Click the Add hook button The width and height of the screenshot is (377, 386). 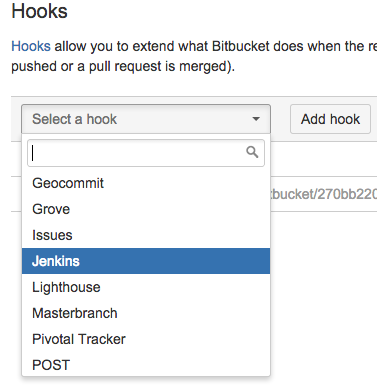pos(330,119)
